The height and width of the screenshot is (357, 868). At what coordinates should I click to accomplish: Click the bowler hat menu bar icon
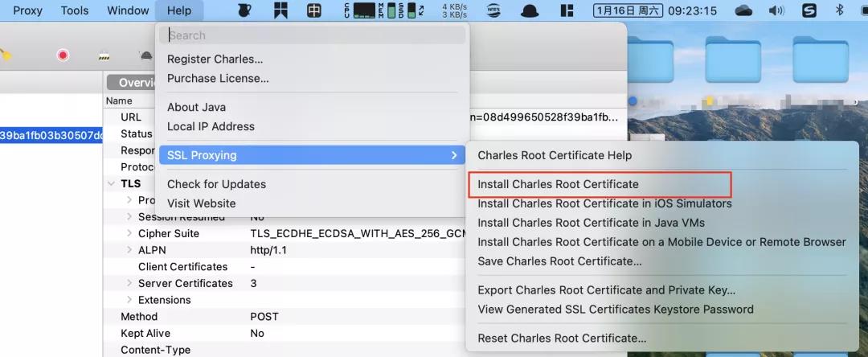530,10
